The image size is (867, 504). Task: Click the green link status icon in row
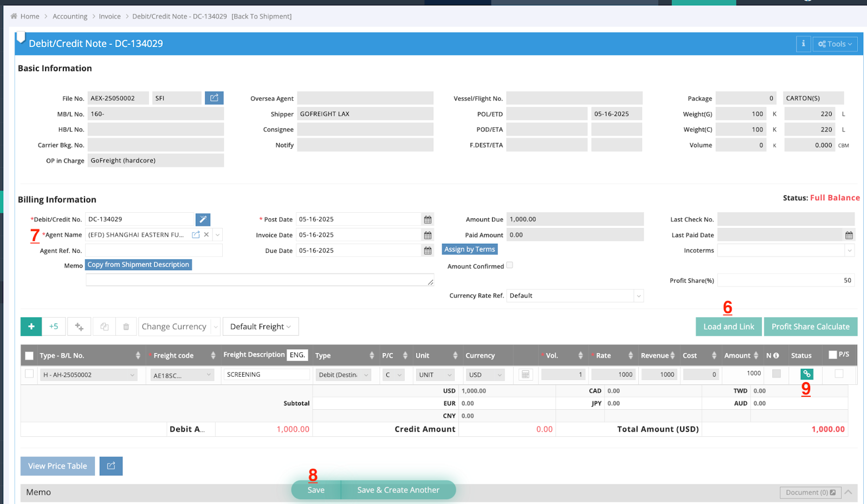[x=806, y=374]
